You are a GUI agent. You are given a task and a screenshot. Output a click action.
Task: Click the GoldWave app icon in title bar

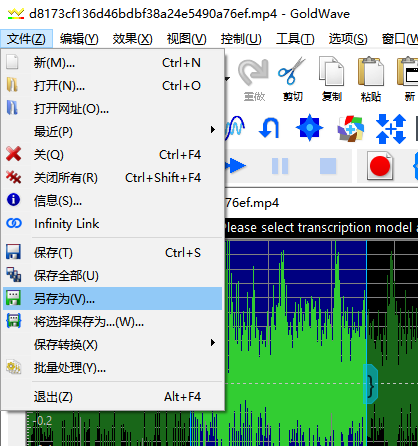(16, 14)
